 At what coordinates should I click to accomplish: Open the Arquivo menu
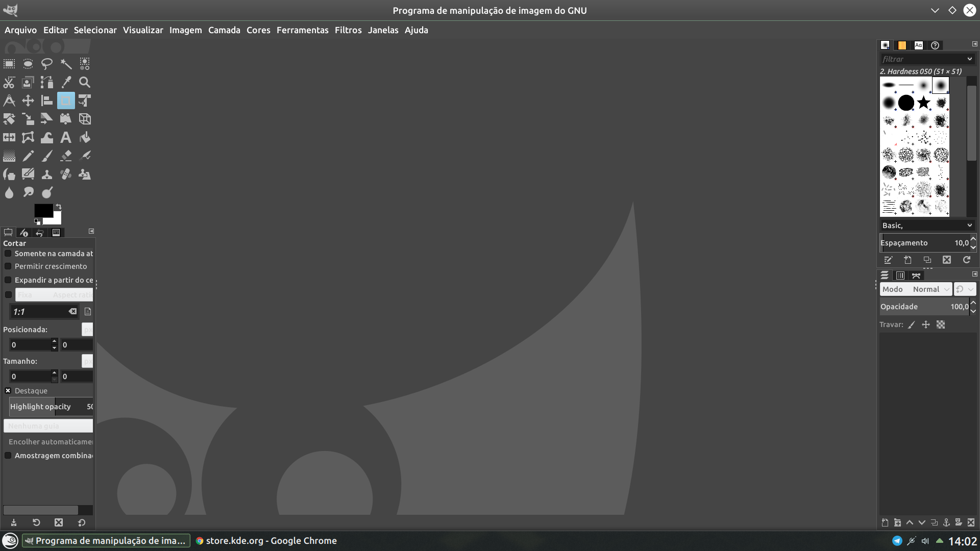click(21, 30)
